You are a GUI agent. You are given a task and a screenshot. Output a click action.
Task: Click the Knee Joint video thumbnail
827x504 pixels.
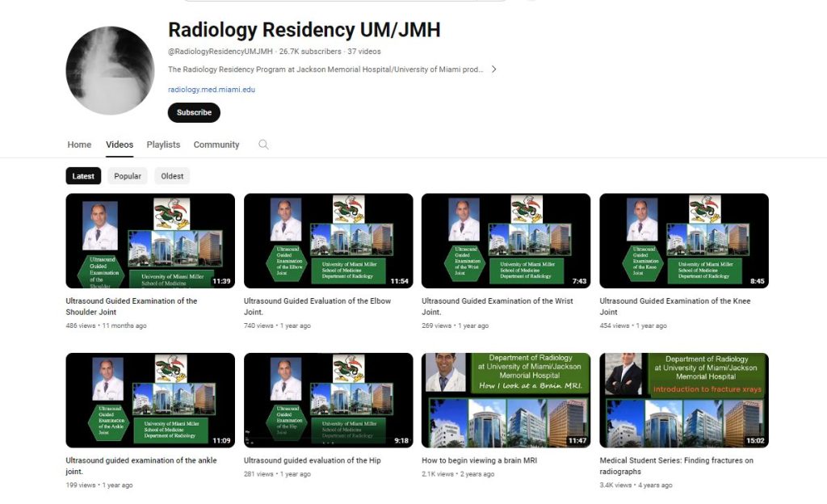pos(683,241)
